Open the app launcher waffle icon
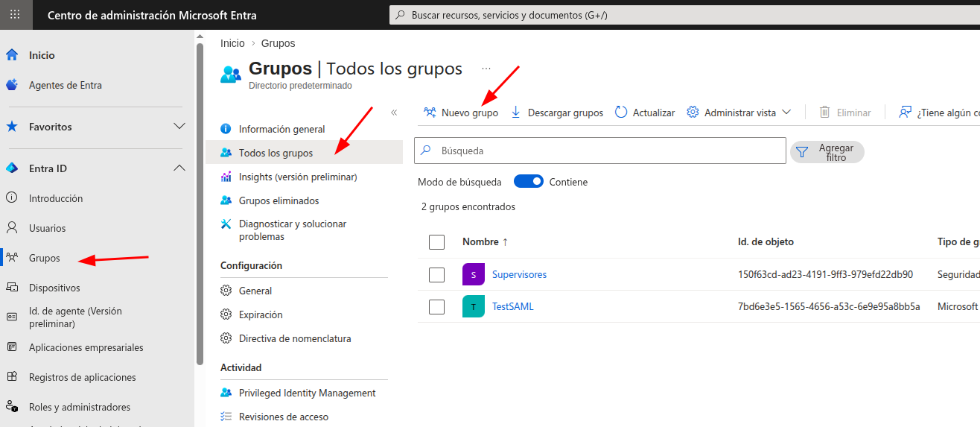 click(15, 14)
